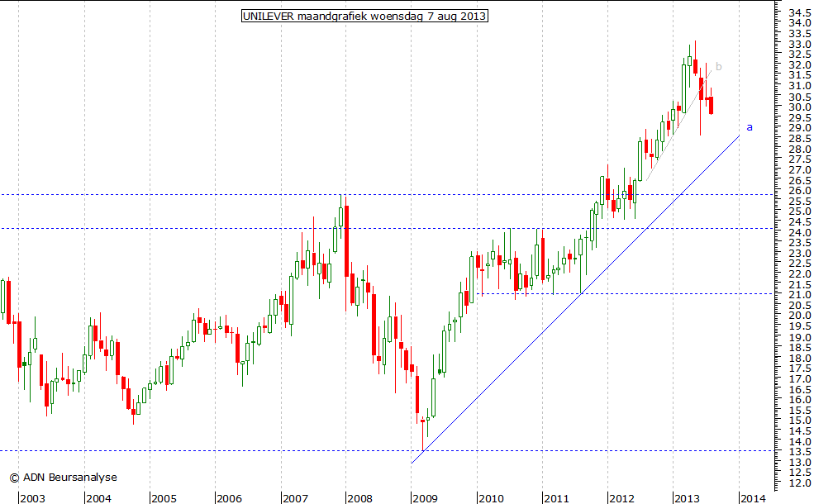The width and height of the screenshot is (814, 504).
Task: Click the grey trendline label "b"
Action: [x=718, y=66]
